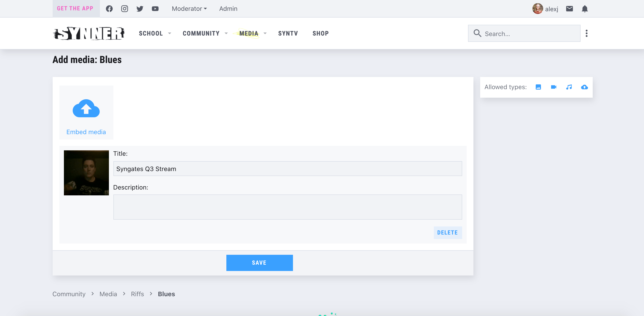Click the search magnifier icon
This screenshot has width=644, height=316.
(x=477, y=33)
